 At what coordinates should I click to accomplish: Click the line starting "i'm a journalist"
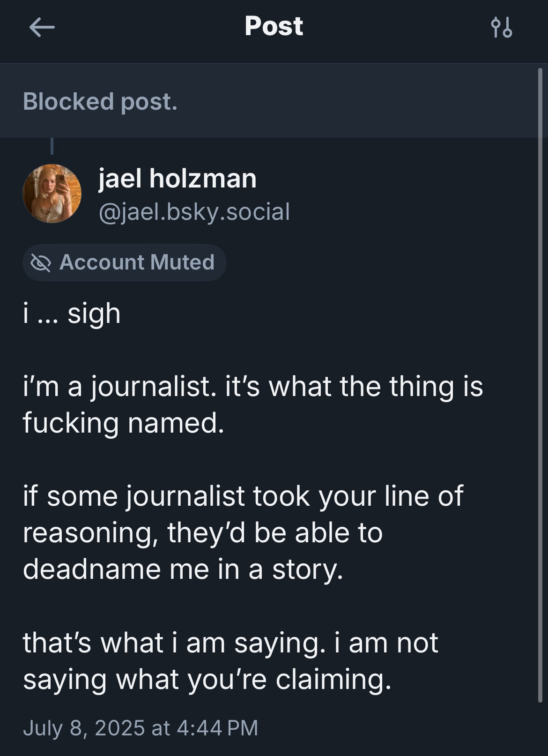(252, 387)
